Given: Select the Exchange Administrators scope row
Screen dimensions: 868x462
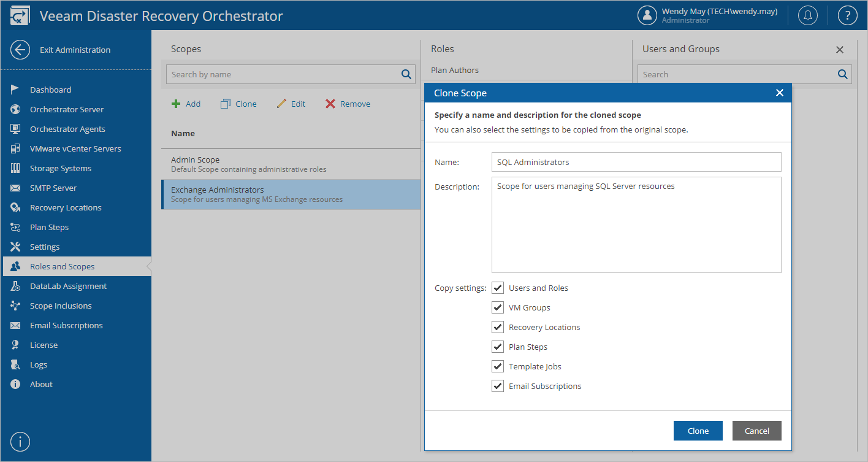Looking at the screenshot, I should [x=291, y=194].
